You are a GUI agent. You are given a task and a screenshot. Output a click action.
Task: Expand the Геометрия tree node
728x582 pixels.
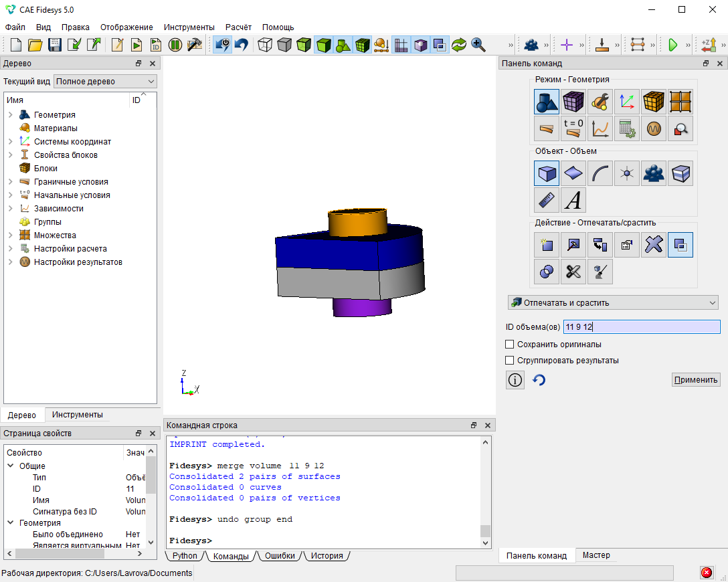(10, 114)
